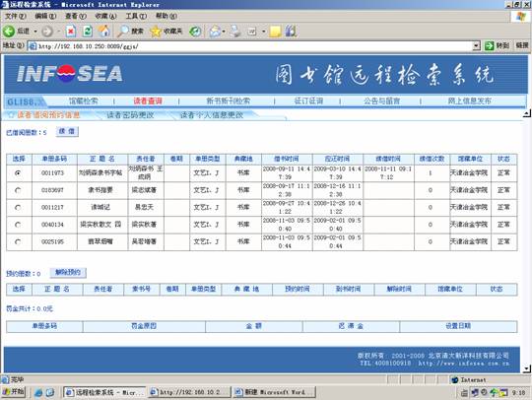
Task: Open Back button history dropdown arrow
Action: (35, 32)
